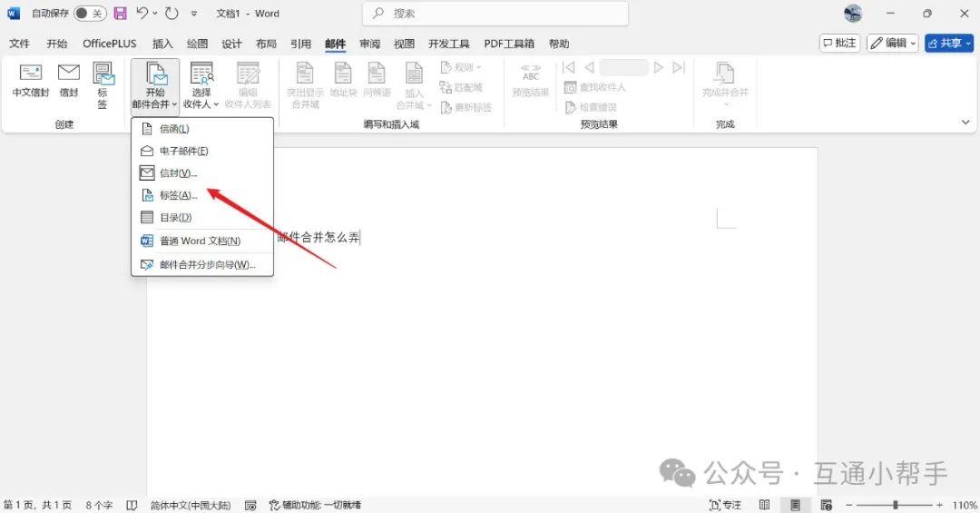This screenshot has width=980, height=513.
Task: Switch to the 审阅 tab
Action: (x=370, y=44)
